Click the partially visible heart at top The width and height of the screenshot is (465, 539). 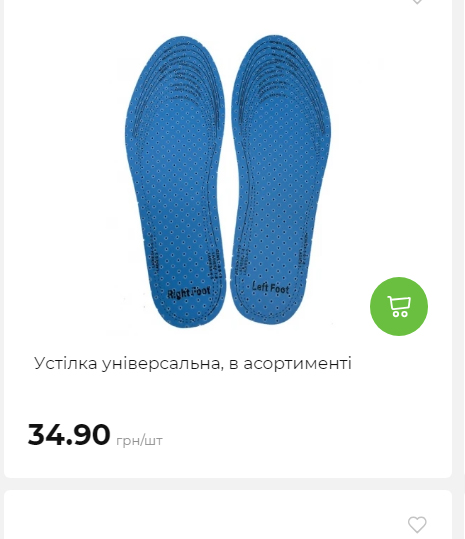tap(417, 2)
